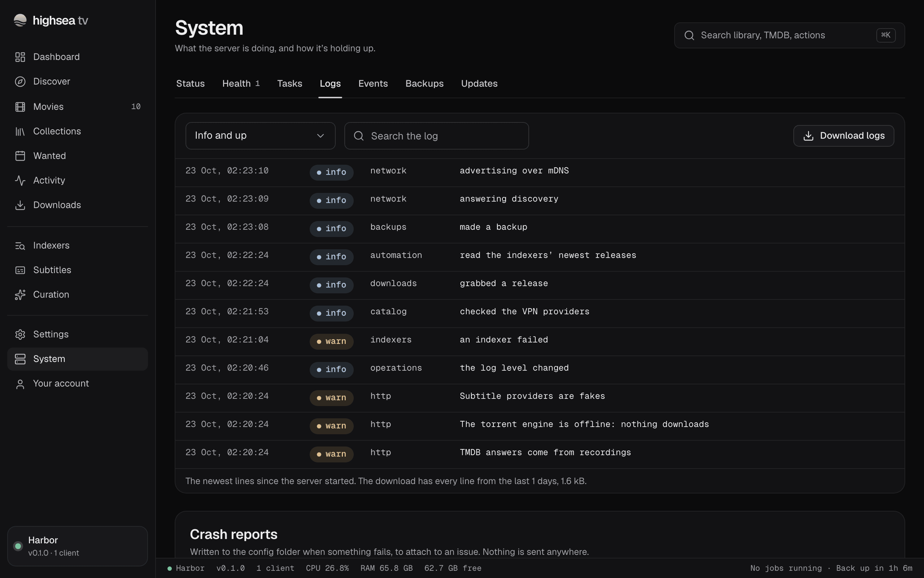Click CPU 26.8% in the status bar
The image size is (924, 578).
(327, 568)
